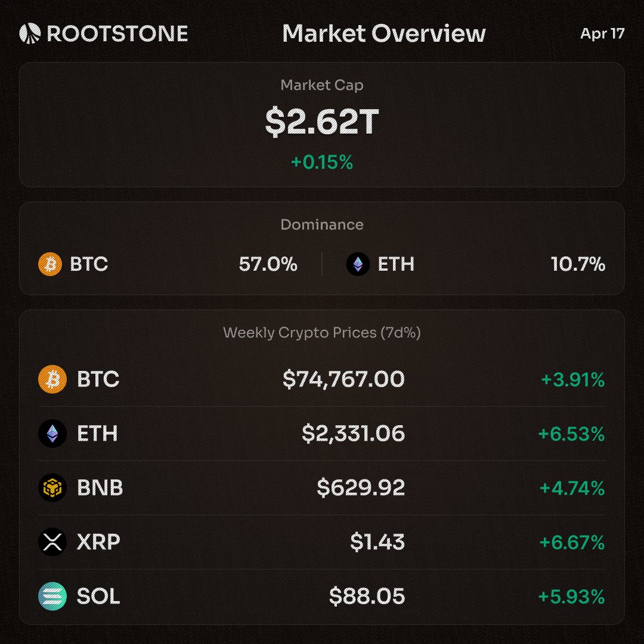The image size is (644, 644).
Task: Select the ETH price $2,331.06
Action: coord(353,434)
